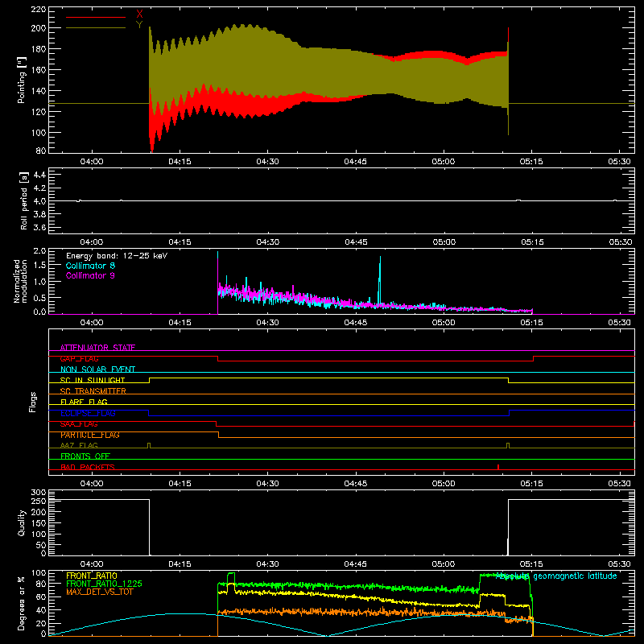Click the olive 'Y' legend label
Image resolution: width=644 pixels, height=644 pixels.
(x=139, y=25)
